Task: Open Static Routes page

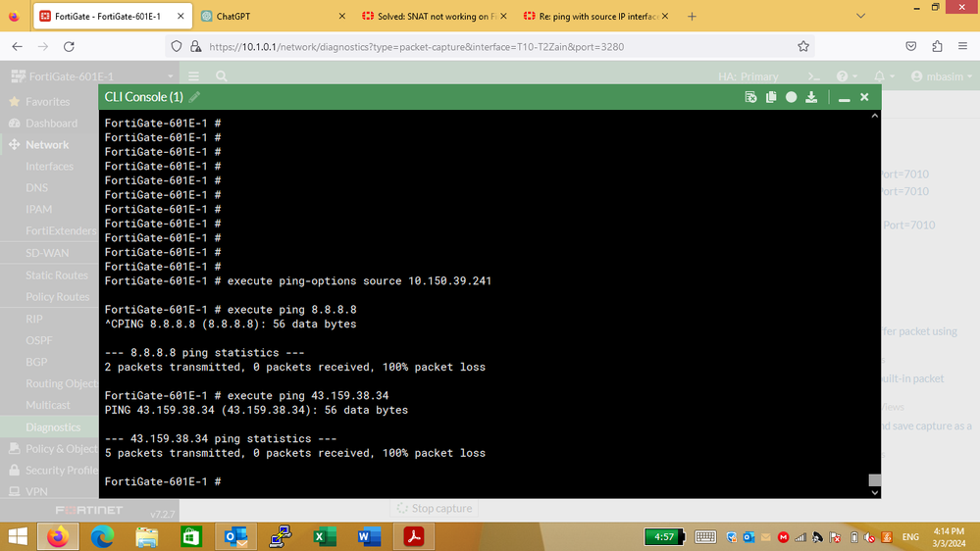Action: [57, 275]
